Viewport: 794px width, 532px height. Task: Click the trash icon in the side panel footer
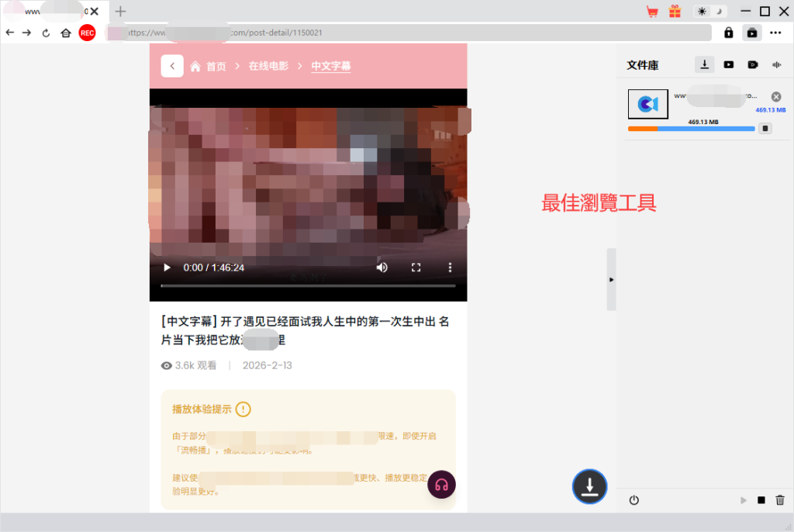780,500
